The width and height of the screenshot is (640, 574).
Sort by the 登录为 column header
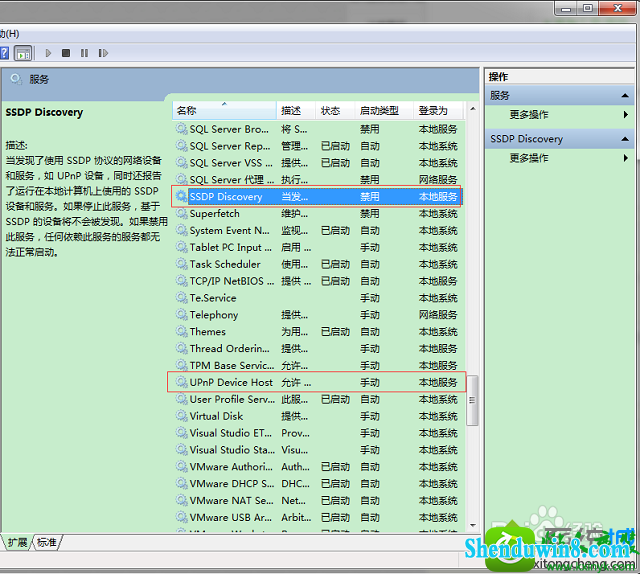438,111
